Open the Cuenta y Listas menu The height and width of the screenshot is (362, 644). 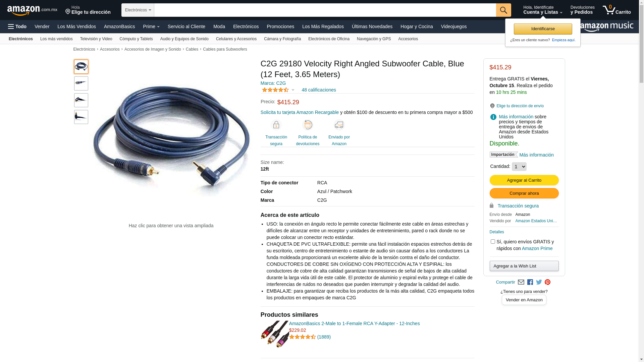[x=543, y=10]
